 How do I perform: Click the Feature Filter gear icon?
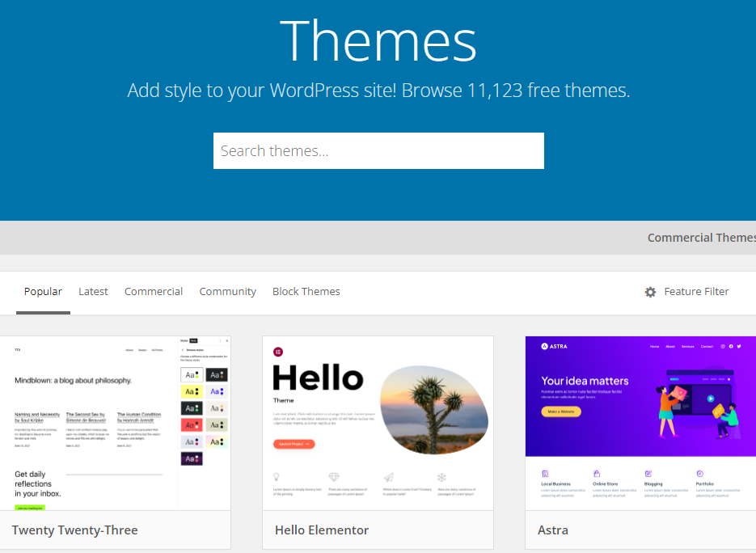click(x=650, y=292)
